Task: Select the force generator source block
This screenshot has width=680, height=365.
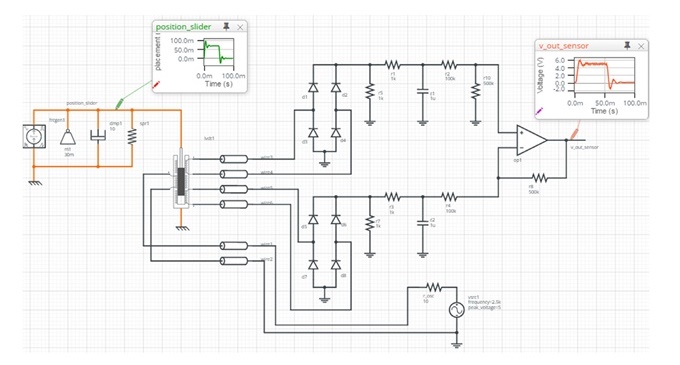Action: tap(34, 137)
